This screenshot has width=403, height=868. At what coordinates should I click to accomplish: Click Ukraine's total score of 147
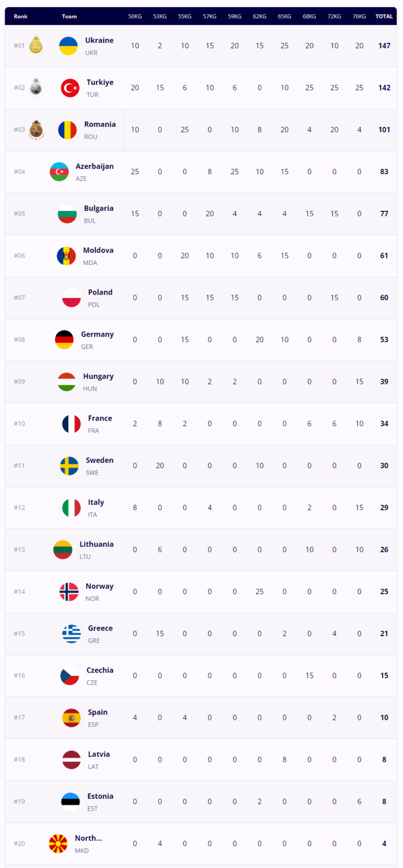384,46
